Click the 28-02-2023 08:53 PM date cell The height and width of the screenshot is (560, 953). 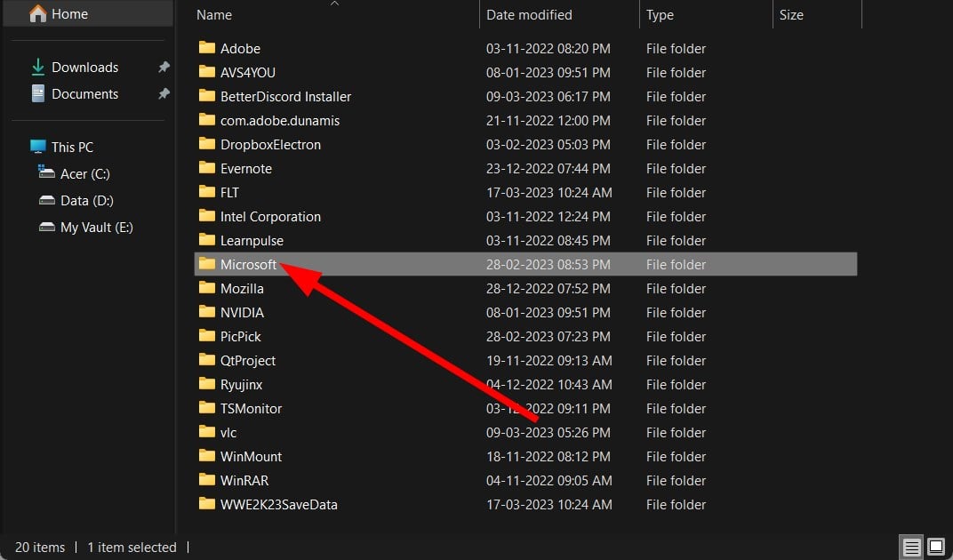click(549, 265)
